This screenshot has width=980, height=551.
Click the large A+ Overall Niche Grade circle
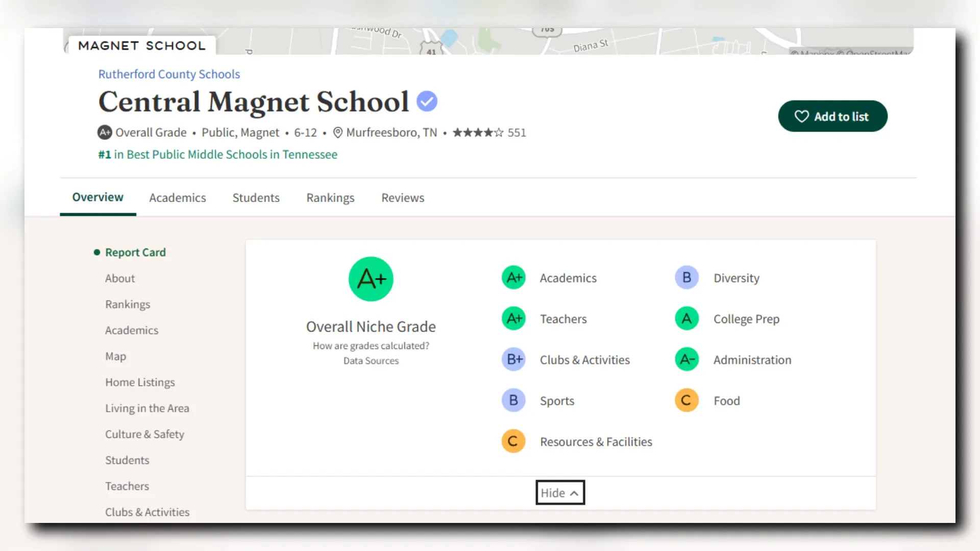pyautogui.click(x=371, y=279)
